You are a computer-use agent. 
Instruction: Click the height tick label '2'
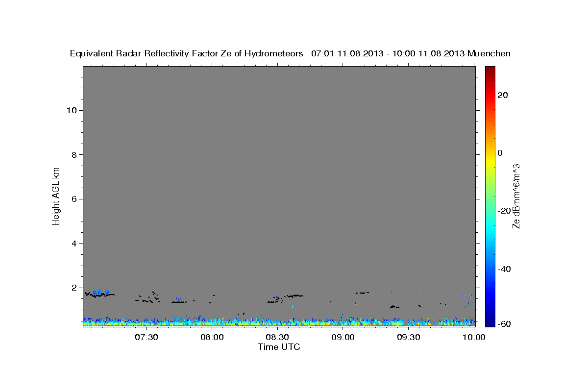pyautogui.click(x=74, y=288)
